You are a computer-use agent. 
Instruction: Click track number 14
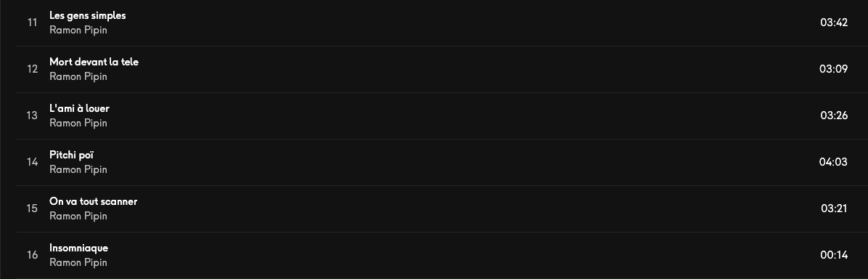tap(32, 162)
